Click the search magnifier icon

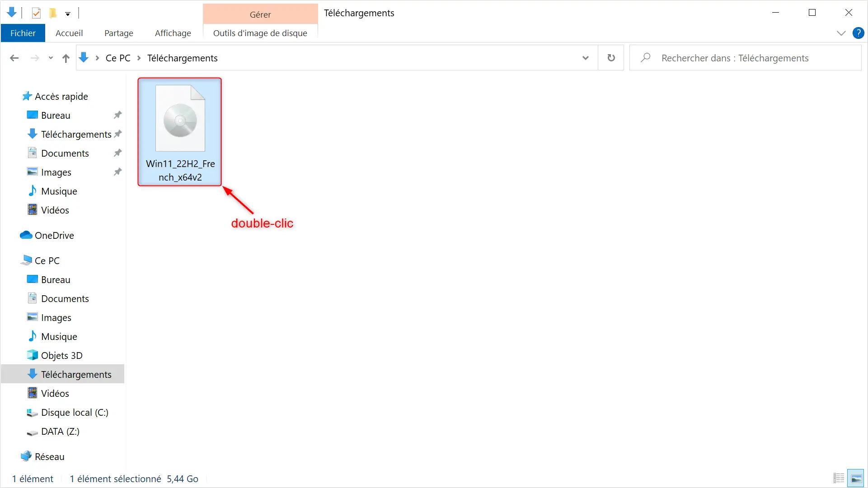[x=646, y=57]
